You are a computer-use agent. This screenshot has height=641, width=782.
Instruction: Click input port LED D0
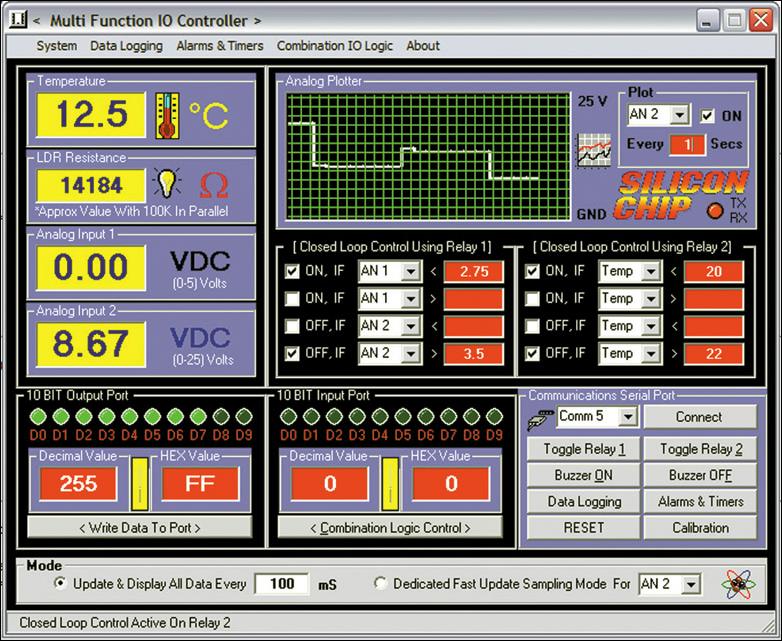coord(288,417)
